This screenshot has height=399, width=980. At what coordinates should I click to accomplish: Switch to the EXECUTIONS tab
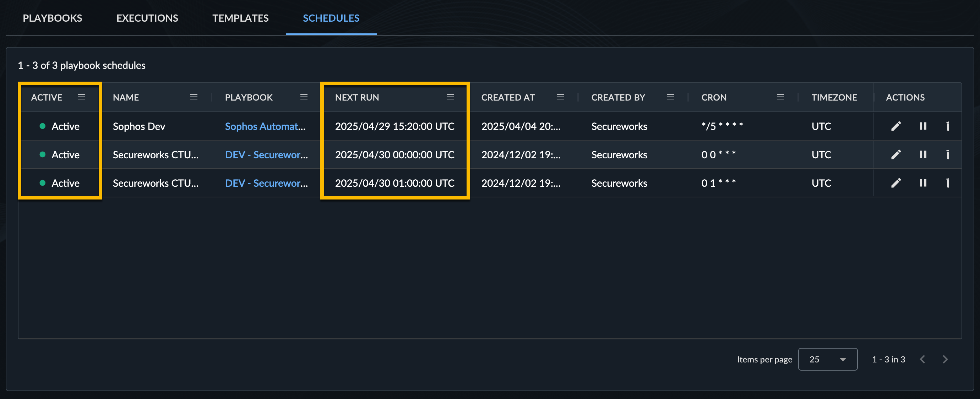click(x=147, y=18)
